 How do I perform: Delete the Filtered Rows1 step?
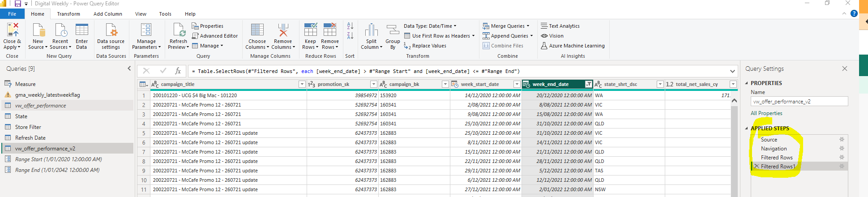[x=757, y=166]
